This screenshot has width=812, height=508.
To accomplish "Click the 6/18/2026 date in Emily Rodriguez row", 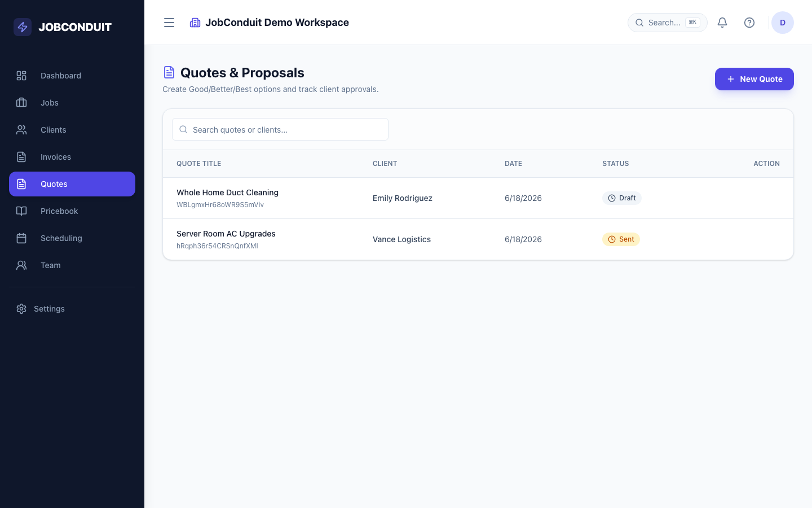I will (523, 198).
